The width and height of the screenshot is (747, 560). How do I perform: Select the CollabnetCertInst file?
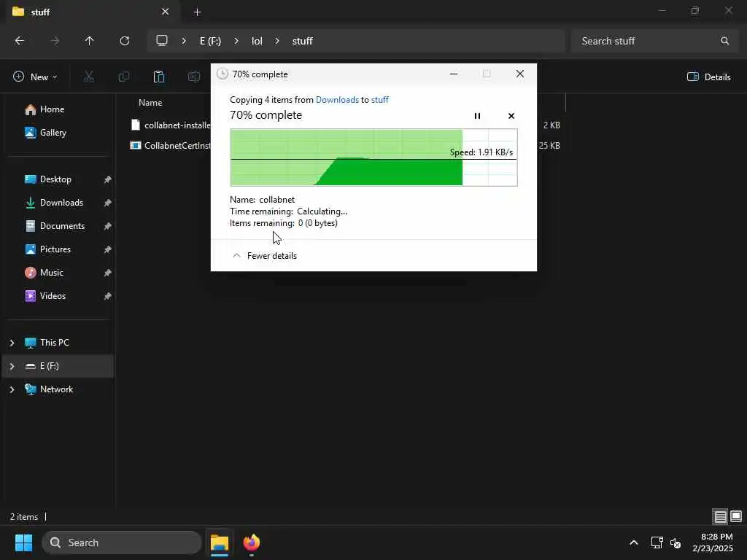(x=171, y=146)
